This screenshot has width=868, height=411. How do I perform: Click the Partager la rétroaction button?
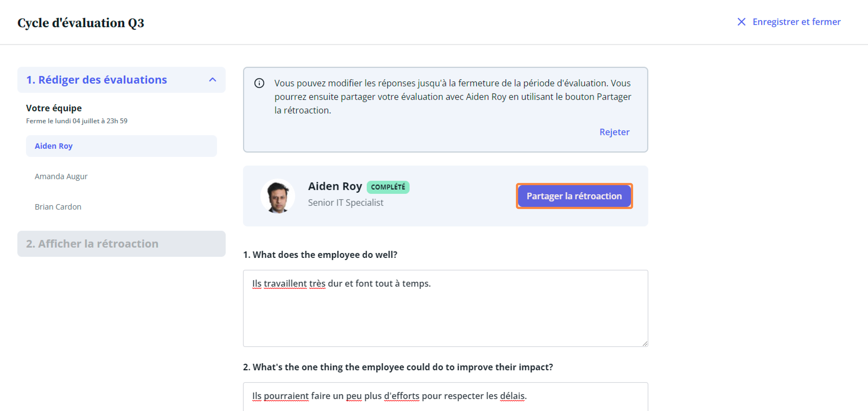(x=574, y=196)
